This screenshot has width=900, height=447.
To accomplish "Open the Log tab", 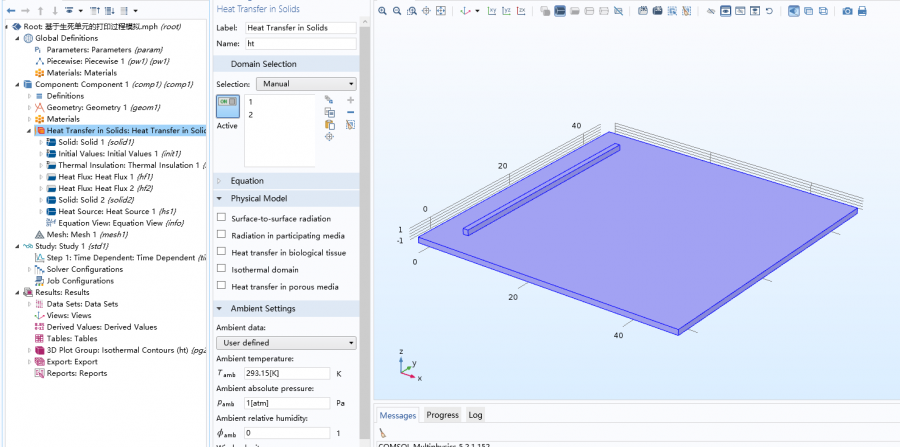I will pos(475,415).
